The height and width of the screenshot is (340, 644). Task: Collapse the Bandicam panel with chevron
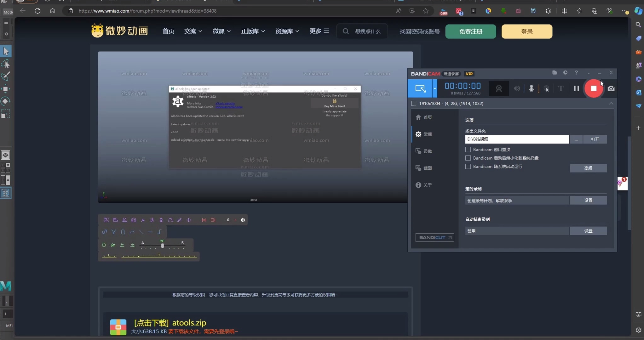611,103
